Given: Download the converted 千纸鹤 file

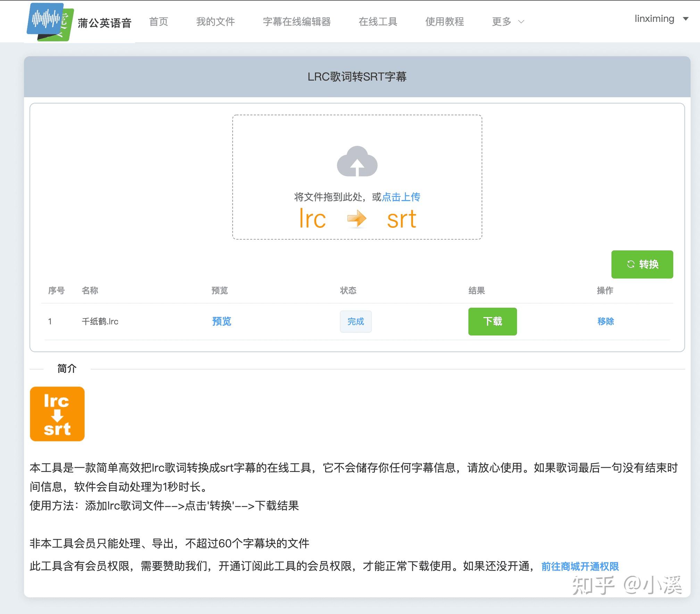Looking at the screenshot, I should 492,322.
